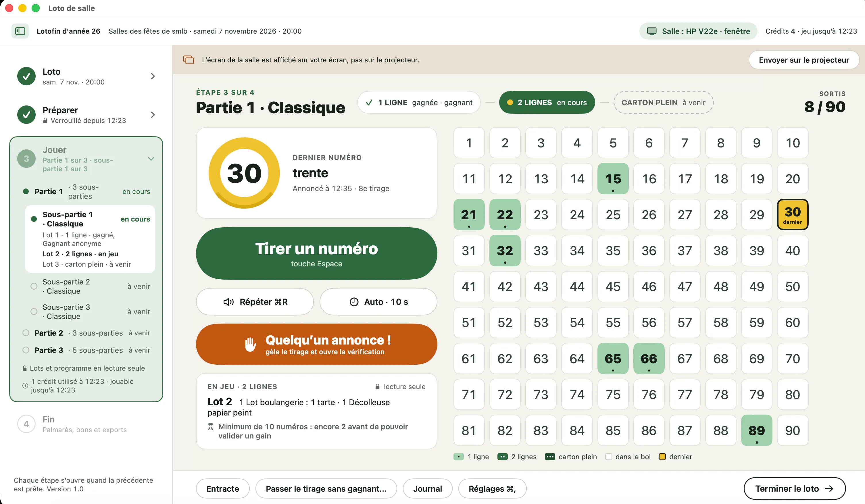Select the 2 LIGNES en cours stage pill

[x=547, y=102]
